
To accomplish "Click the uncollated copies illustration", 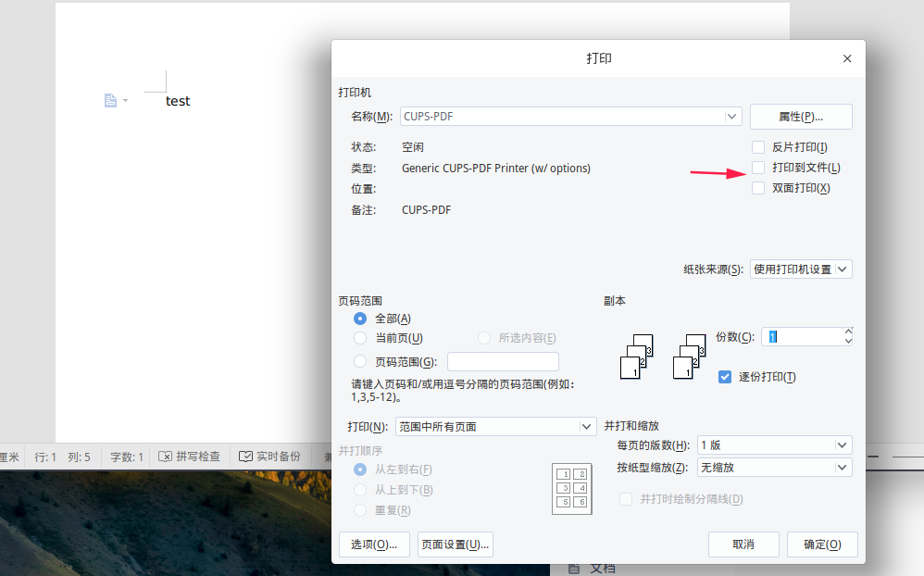I will [690, 357].
